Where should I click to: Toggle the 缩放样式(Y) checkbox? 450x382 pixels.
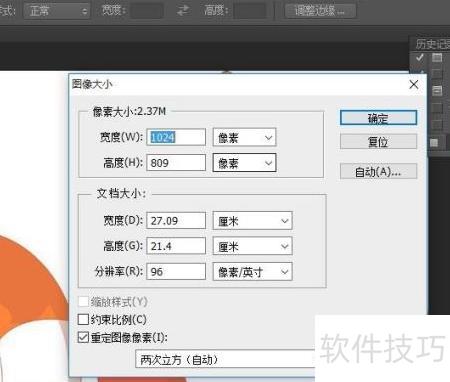pyautogui.click(x=83, y=302)
